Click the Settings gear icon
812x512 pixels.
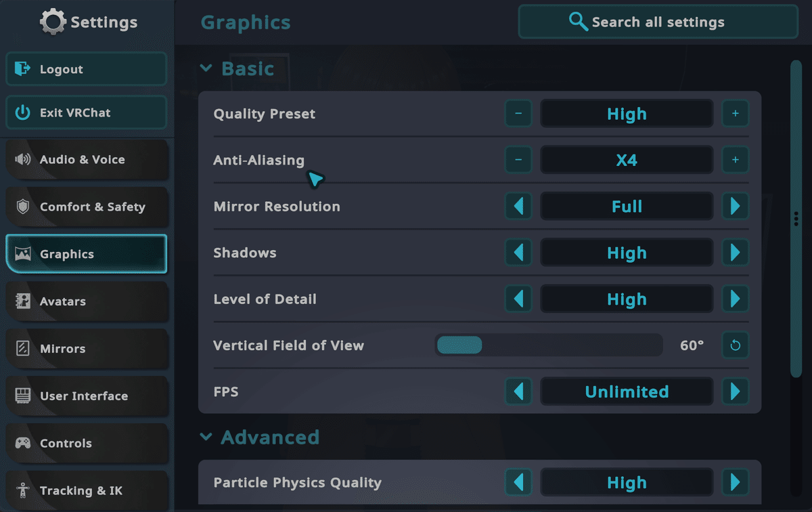[x=53, y=22]
